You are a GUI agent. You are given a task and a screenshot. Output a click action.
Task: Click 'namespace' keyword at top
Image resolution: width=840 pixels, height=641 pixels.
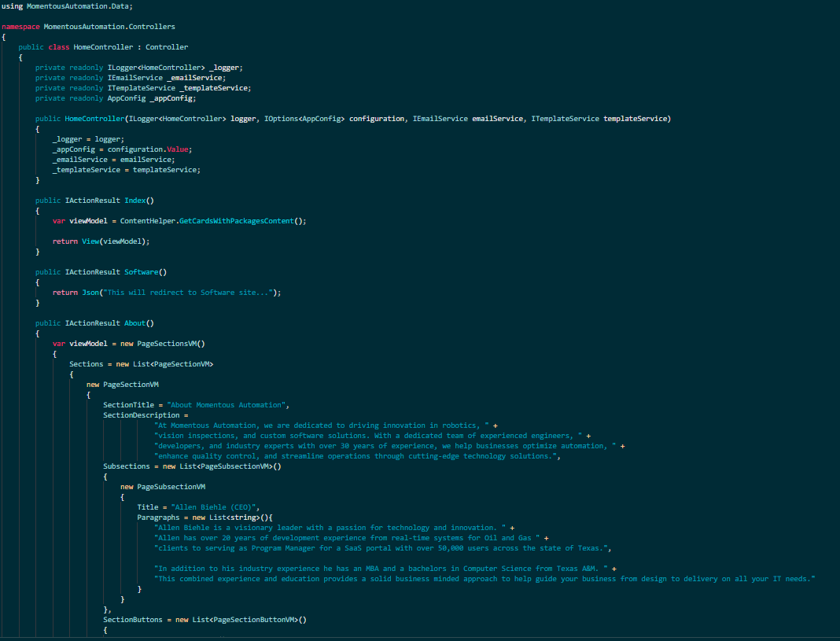tap(21, 26)
